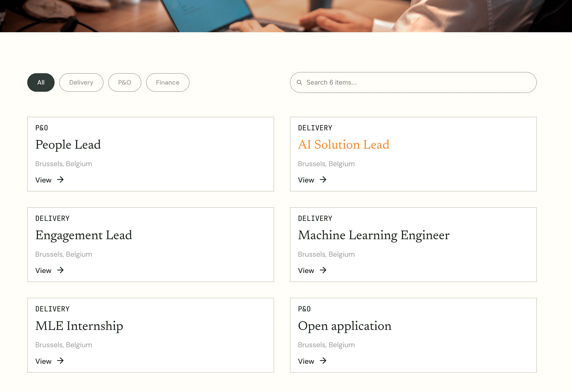Click Brussels, Belgium under People Lead

pos(64,164)
